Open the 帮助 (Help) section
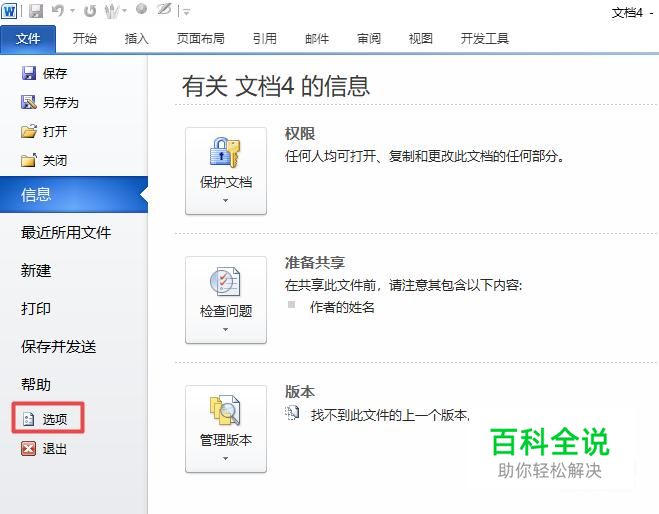Image resolution: width=659 pixels, height=514 pixels. [x=36, y=385]
